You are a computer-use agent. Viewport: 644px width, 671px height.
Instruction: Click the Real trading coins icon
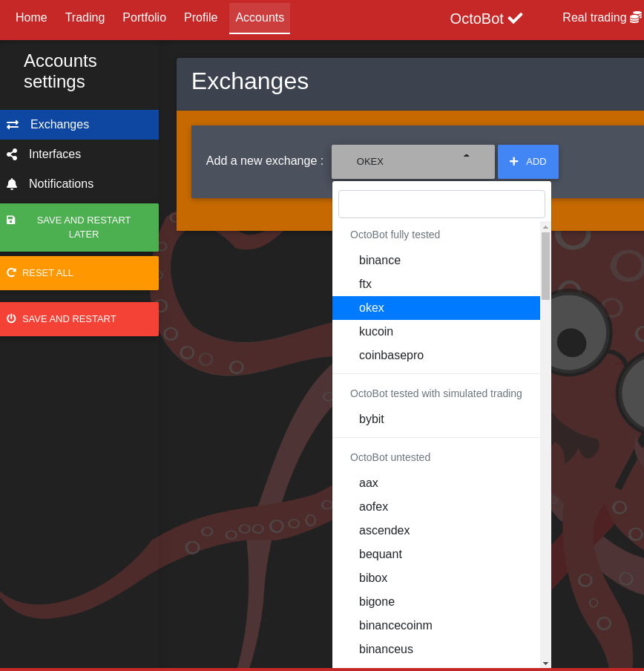pyautogui.click(x=636, y=17)
